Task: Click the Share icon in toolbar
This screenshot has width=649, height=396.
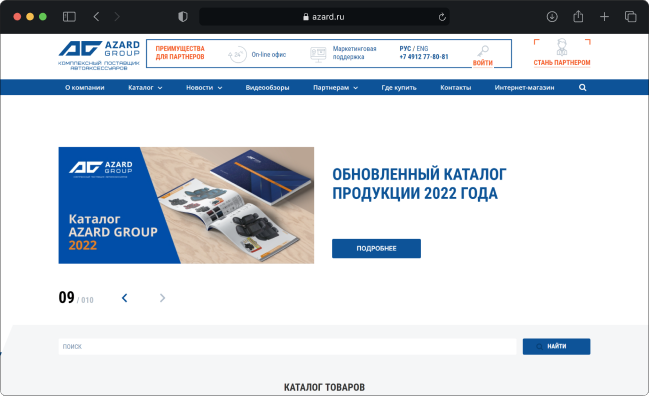Action: pyautogui.click(x=578, y=17)
